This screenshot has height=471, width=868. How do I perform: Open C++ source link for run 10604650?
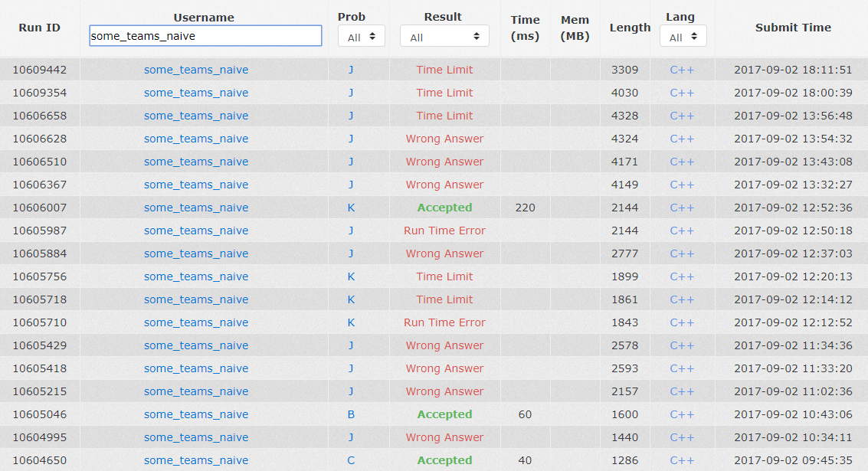682,460
